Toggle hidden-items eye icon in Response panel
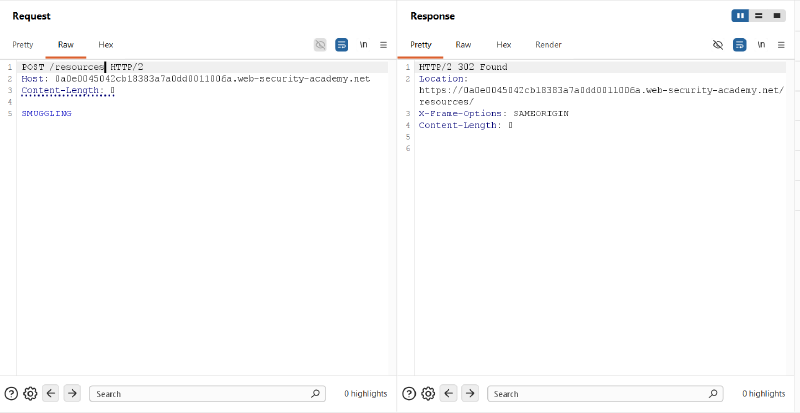800x413 pixels. click(718, 45)
